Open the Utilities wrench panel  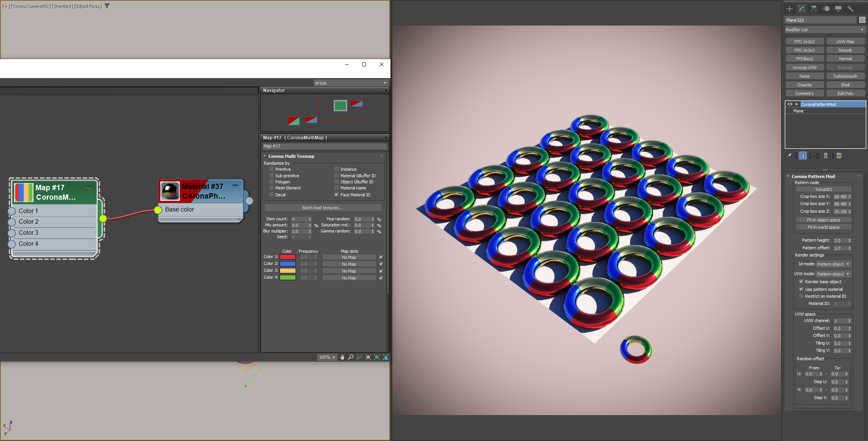850,9
